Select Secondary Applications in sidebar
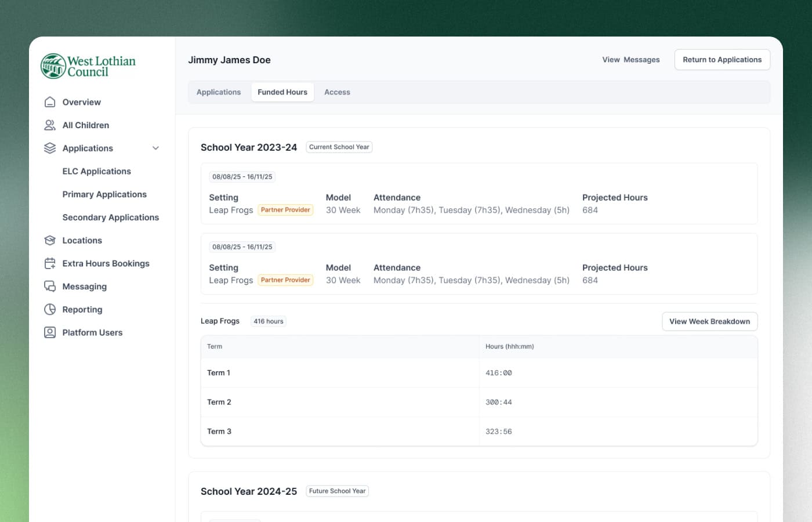Image resolution: width=812 pixels, height=522 pixels. 110,217
